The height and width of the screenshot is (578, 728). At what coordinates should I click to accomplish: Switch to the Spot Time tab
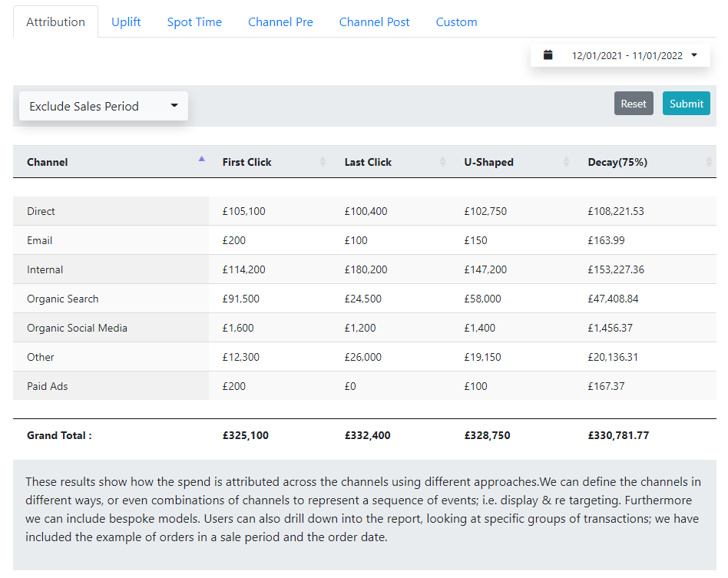[x=194, y=21]
